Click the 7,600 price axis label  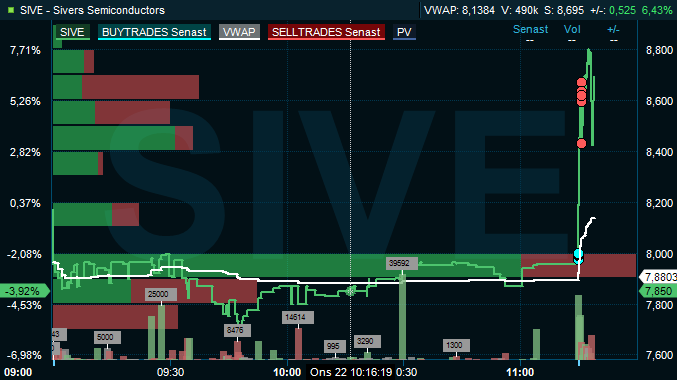pos(659,355)
